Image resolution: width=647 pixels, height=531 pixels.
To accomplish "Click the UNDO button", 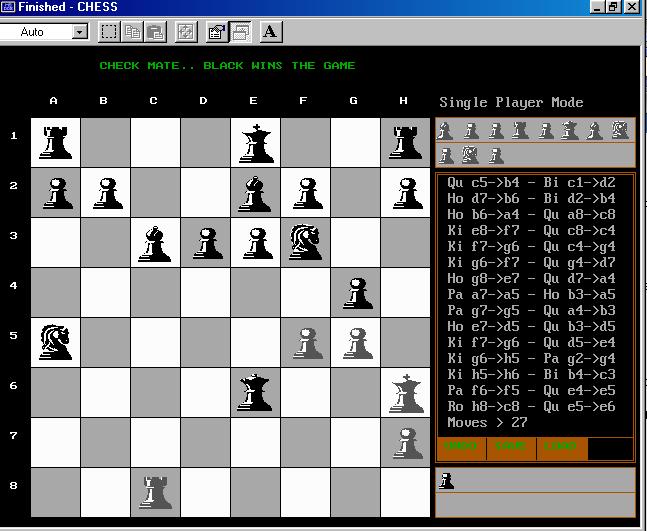I will tap(461, 448).
